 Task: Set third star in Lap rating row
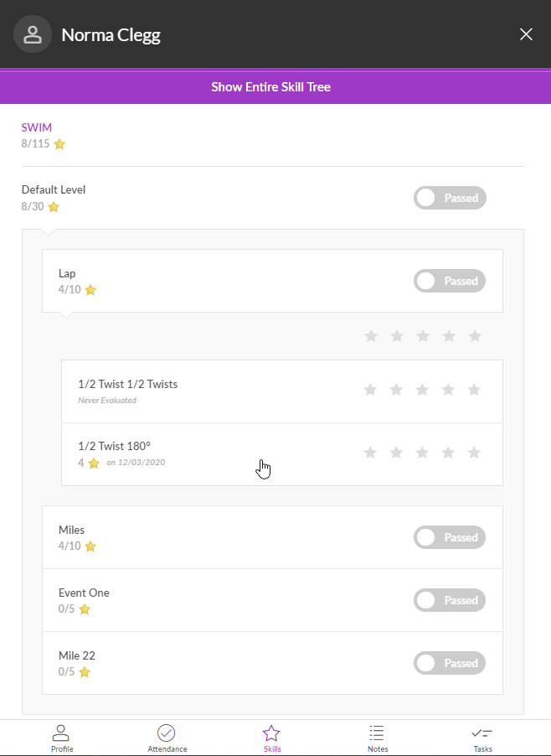click(423, 336)
